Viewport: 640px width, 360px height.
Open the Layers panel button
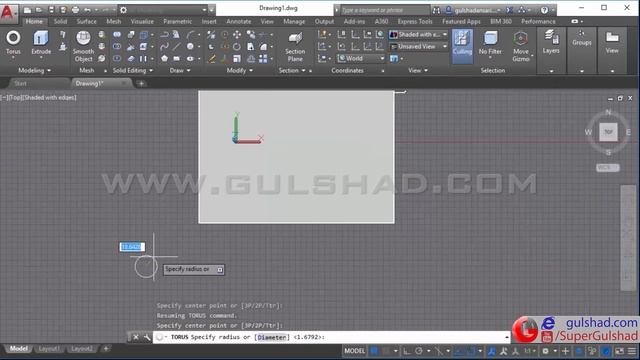pyautogui.click(x=551, y=42)
